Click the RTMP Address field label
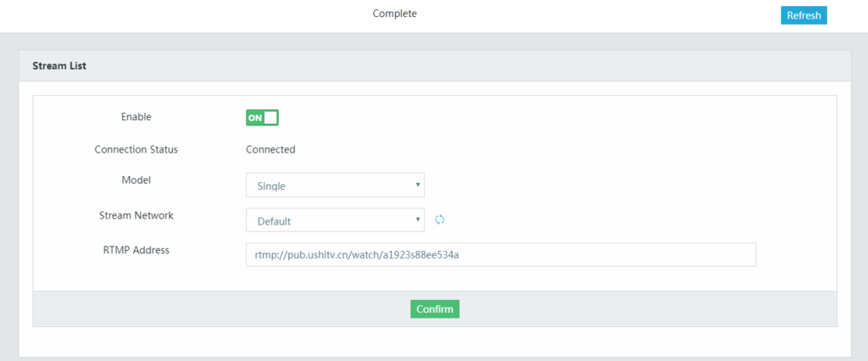Screen dimensions: 868x361 click(136, 249)
